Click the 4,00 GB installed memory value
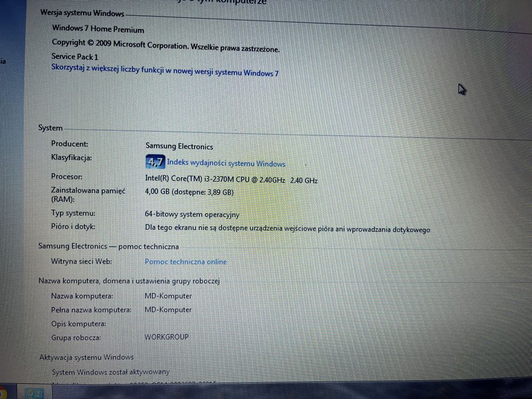 (189, 192)
